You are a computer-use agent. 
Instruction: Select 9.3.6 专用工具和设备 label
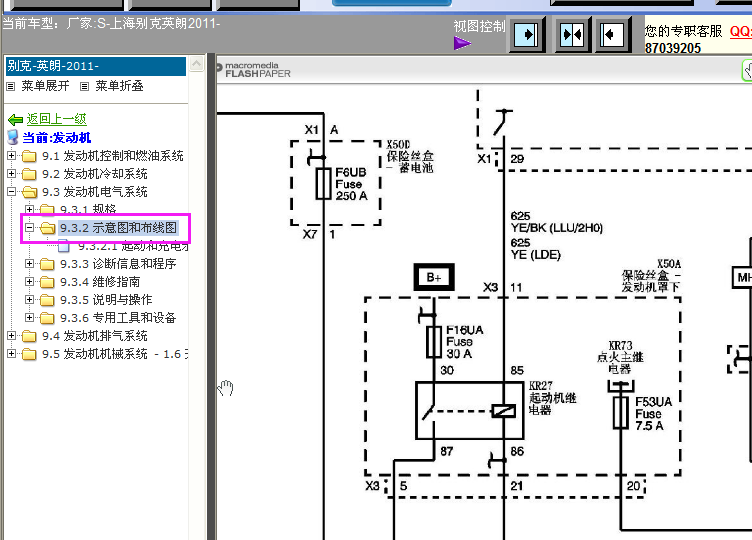[118, 318]
